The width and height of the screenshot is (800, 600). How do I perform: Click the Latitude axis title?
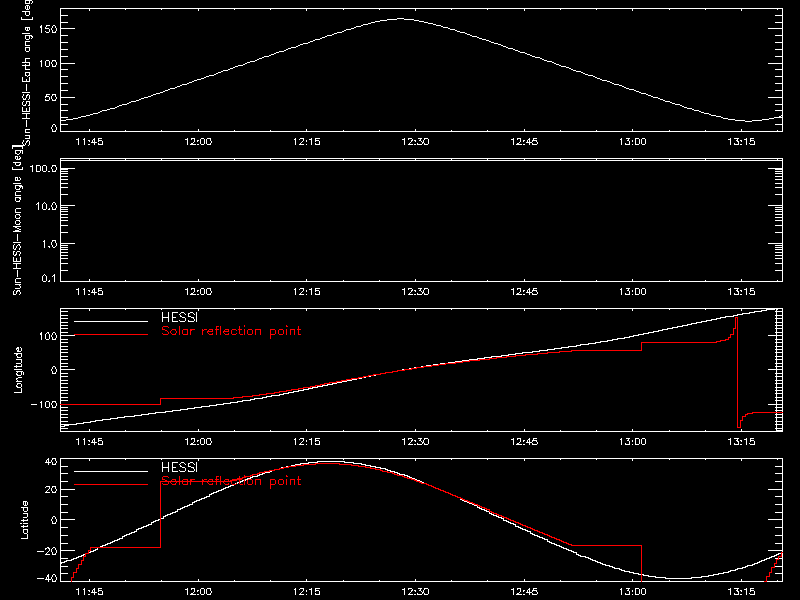click(x=24, y=520)
